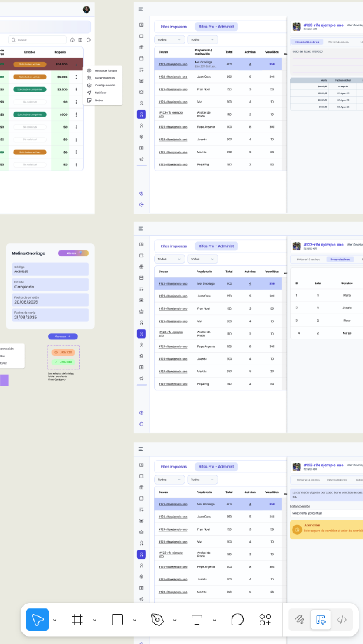Open first Todos dropdown in top frame
The image size is (363, 644).
pyautogui.click(x=169, y=39)
